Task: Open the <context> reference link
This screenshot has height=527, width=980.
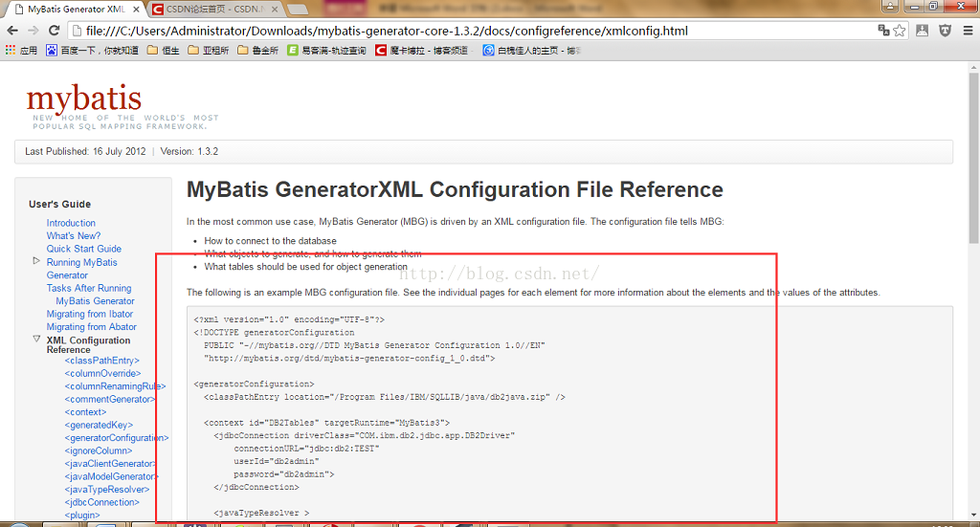Action: pos(85,412)
